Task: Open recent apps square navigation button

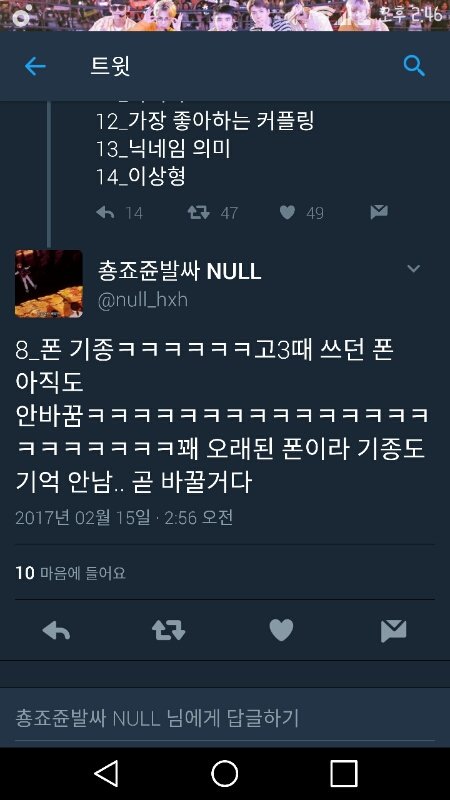Action: pyautogui.click(x=344, y=773)
